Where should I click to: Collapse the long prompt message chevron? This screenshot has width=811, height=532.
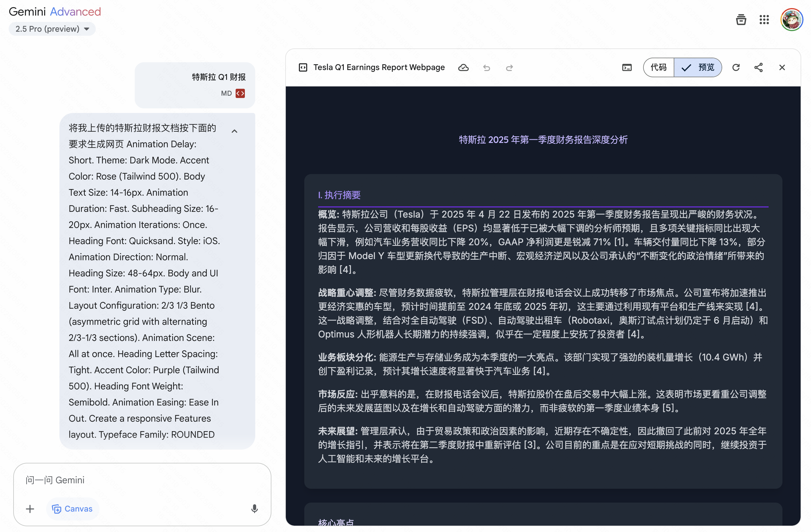pyautogui.click(x=234, y=131)
